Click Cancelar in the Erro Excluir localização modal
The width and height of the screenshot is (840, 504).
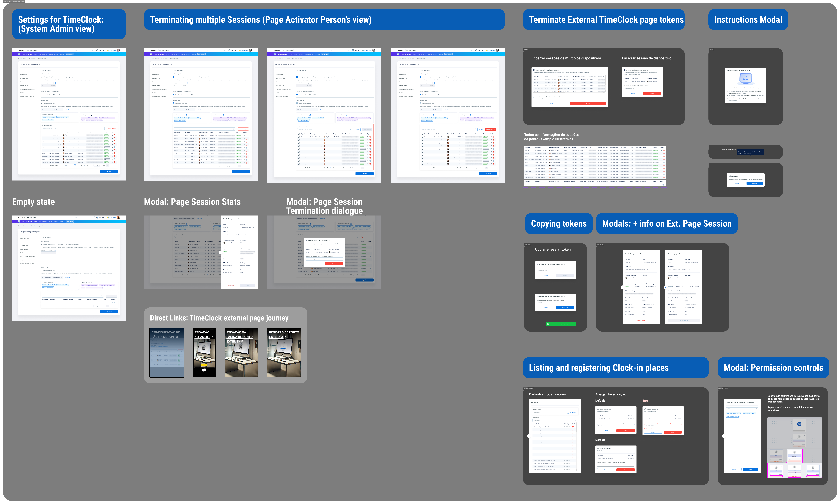(x=653, y=432)
